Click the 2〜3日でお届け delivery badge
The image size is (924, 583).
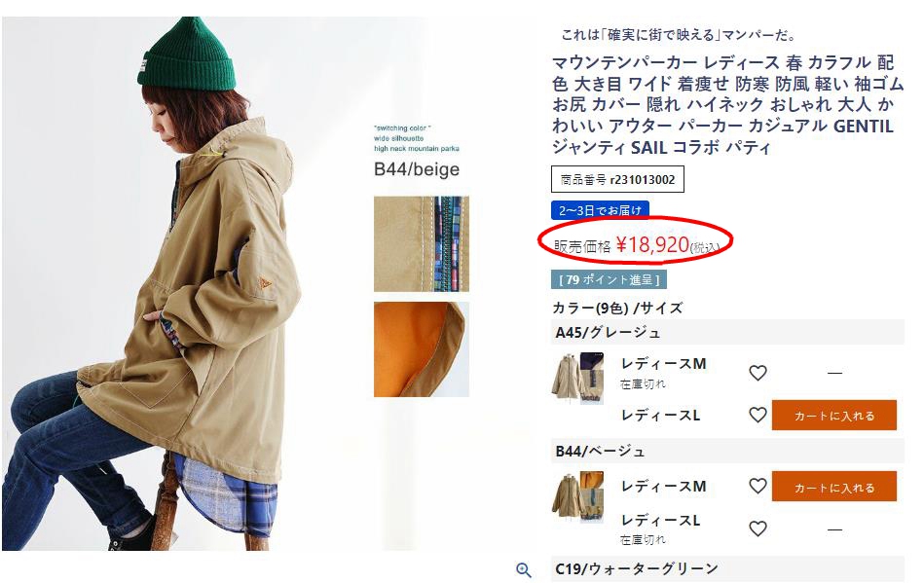pos(600,210)
